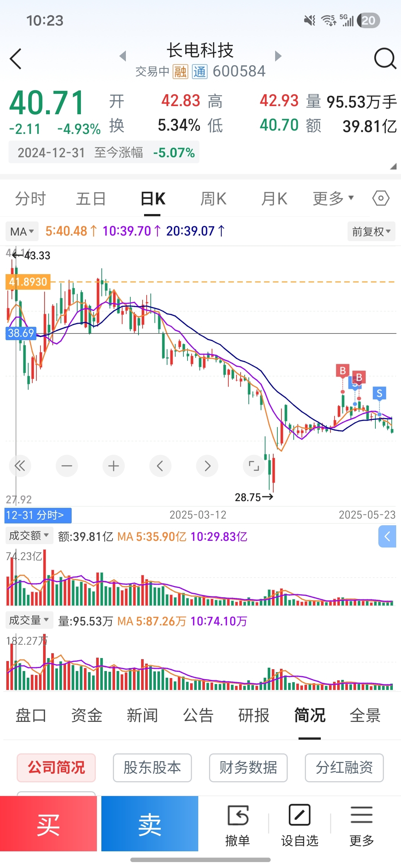Select the 日K chart tab

pyautogui.click(x=153, y=198)
